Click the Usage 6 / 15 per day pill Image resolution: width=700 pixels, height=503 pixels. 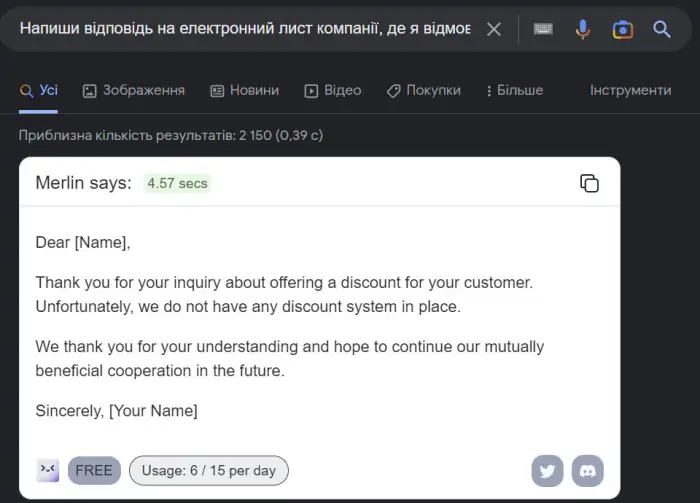click(x=209, y=470)
